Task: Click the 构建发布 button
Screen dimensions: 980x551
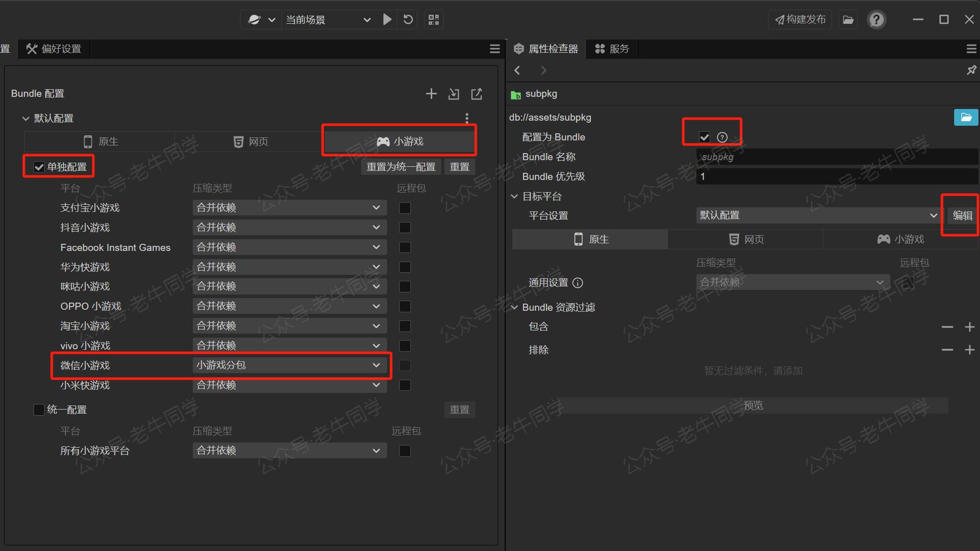Action: click(x=800, y=20)
